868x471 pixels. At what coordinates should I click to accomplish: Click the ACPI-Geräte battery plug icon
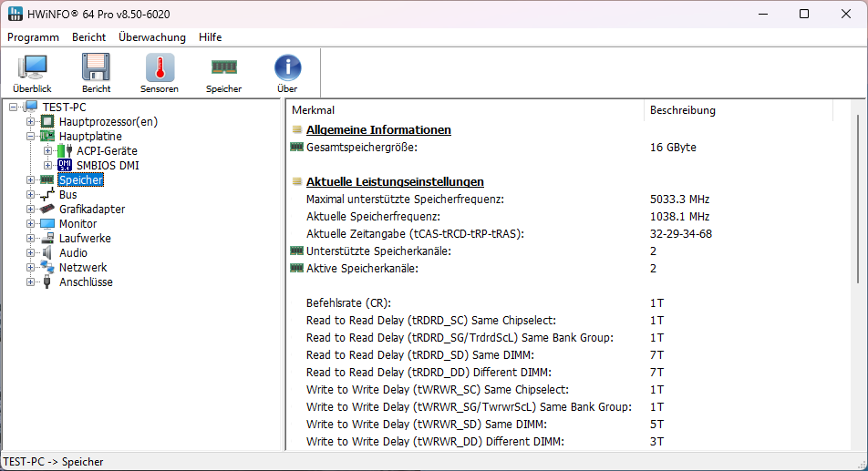coord(65,150)
